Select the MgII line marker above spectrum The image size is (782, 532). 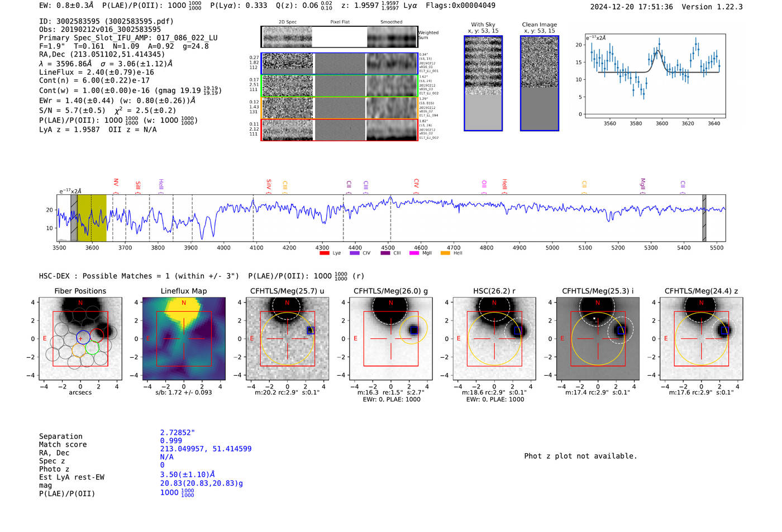[x=642, y=184]
